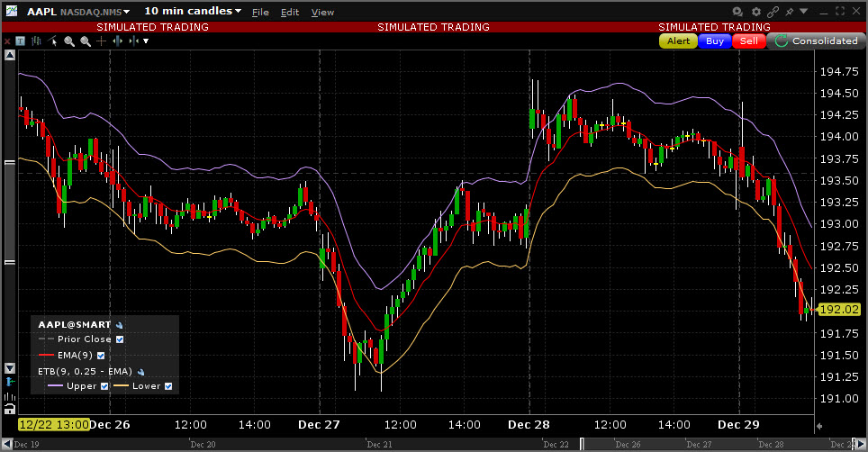Screen dimensions: 868x452
Task: Select the trendline drawing cursor tool
Action: (52, 41)
